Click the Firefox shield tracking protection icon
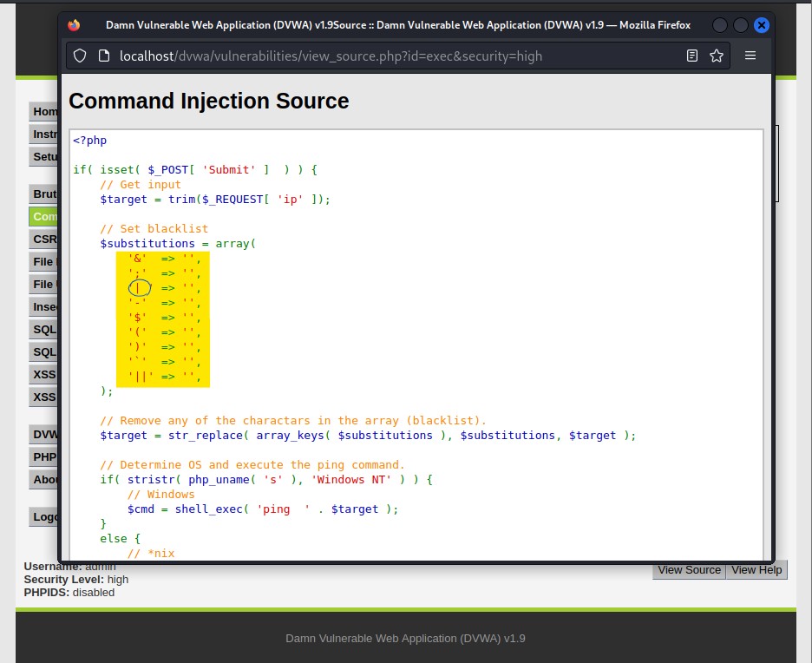The image size is (812, 663). click(x=80, y=56)
